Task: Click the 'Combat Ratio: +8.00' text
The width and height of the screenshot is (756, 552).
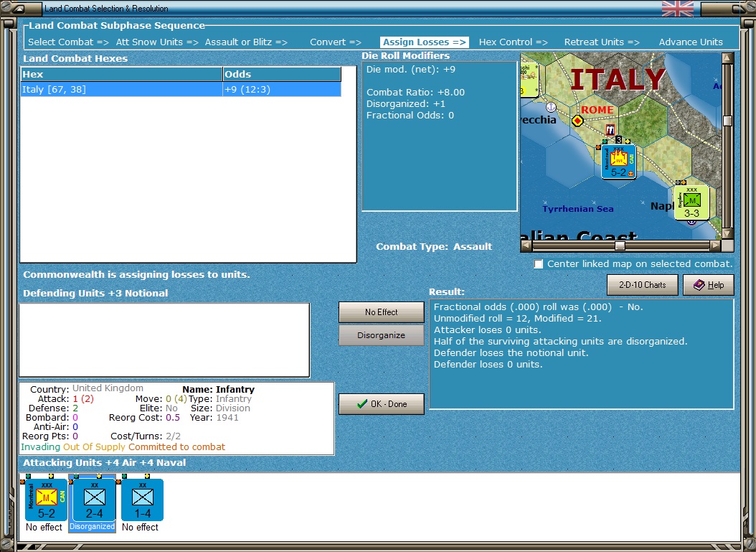Action: pyautogui.click(x=415, y=92)
